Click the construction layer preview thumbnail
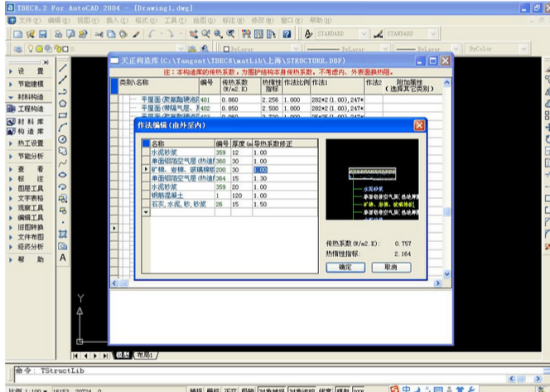This screenshot has width=550, height=392. click(372, 180)
